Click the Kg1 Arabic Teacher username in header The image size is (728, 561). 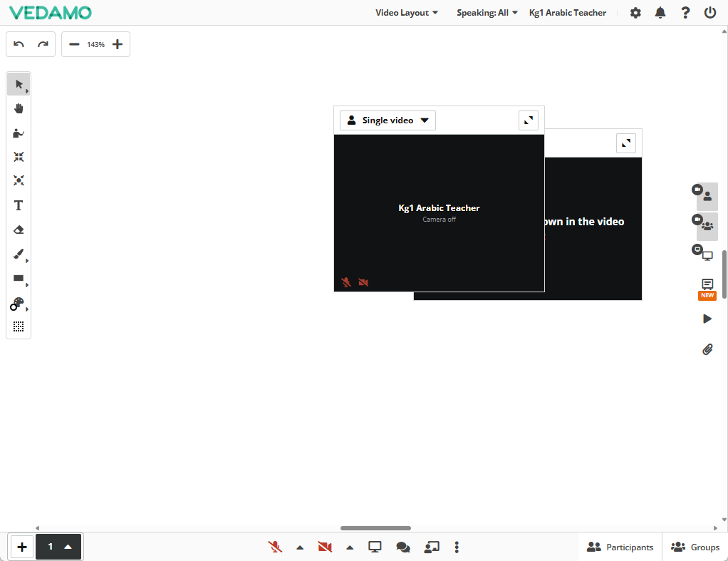[x=567, y=13]
